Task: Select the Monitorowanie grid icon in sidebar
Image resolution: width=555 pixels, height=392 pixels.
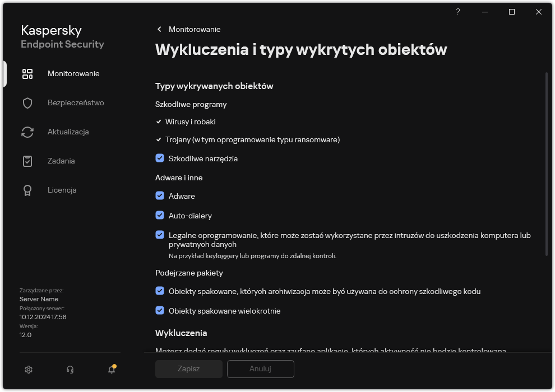Action: tap(27, 73)
